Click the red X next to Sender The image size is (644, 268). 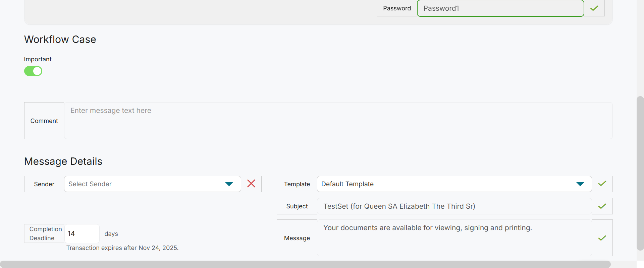(x=251, y=184)
